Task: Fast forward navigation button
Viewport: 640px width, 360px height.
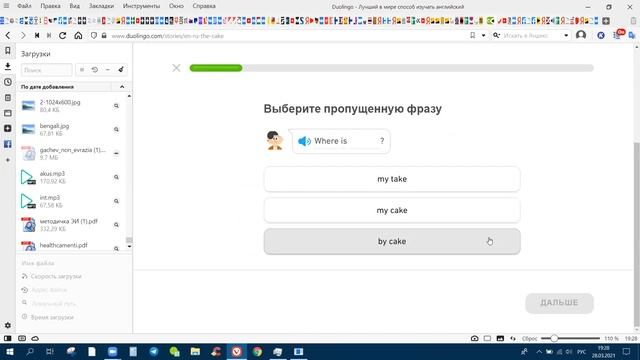Action: click(x=49, y=36)
